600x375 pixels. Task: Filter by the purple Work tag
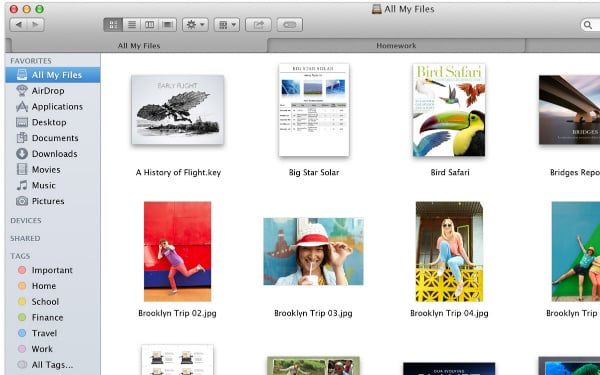[53, 349]
